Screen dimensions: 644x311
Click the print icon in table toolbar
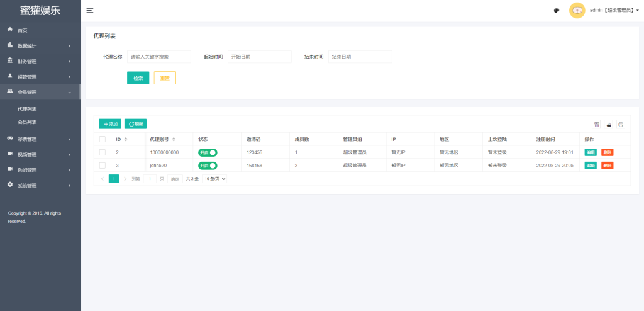620,124
